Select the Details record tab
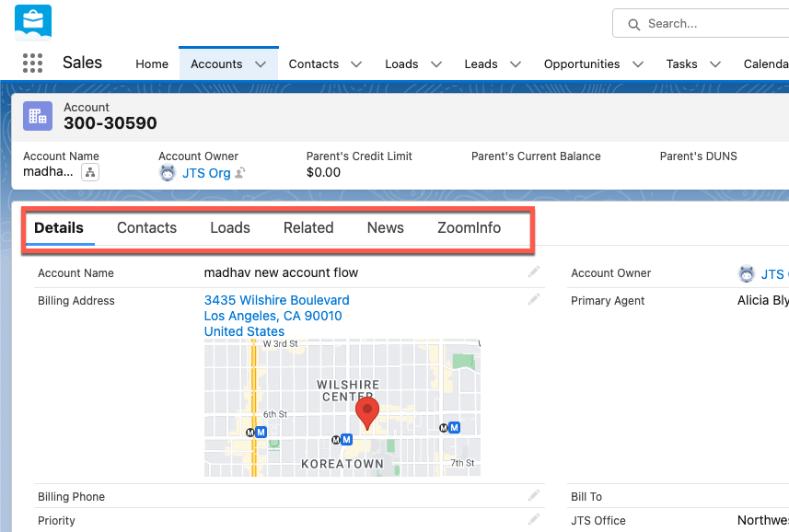The image size is (789, 532). coord(59,227)
